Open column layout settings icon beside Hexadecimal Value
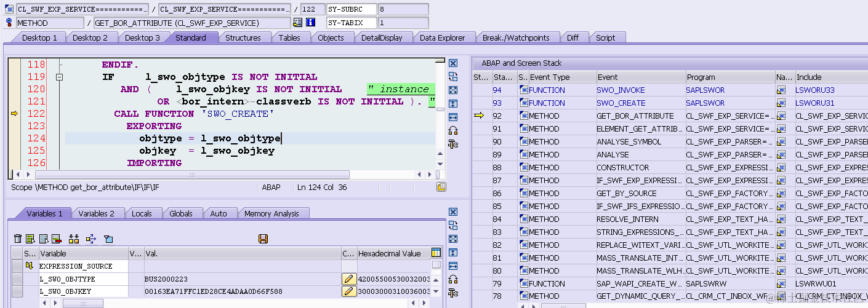 coord(436,253)
